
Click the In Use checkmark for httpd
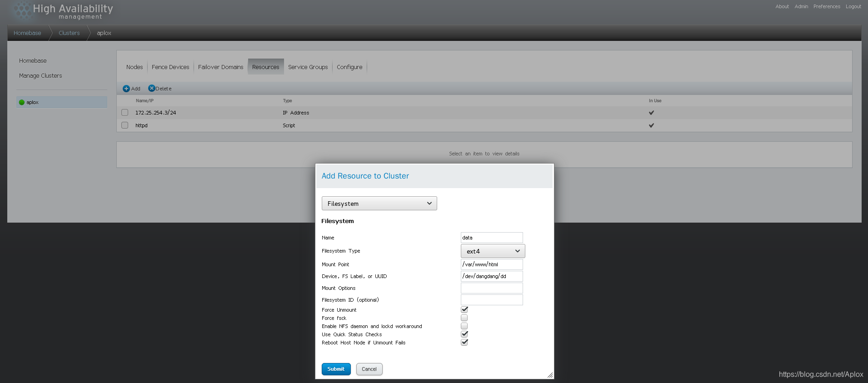point(651,125)
